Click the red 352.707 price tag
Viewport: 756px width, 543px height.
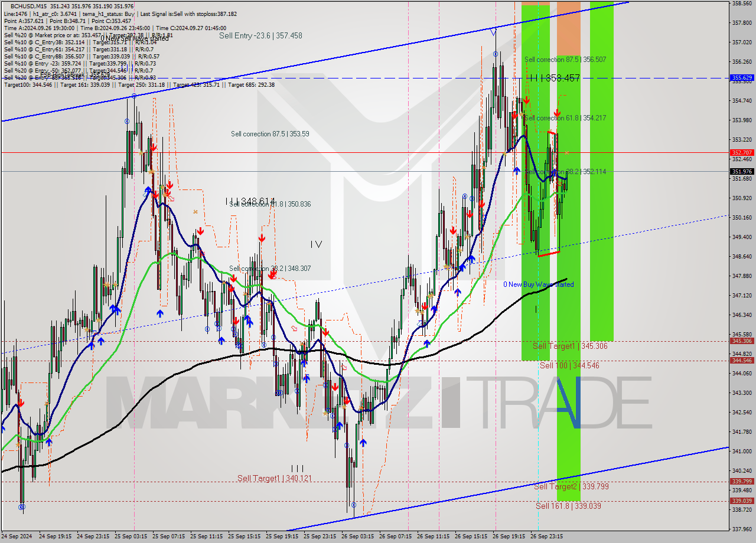tap(742, 152)
